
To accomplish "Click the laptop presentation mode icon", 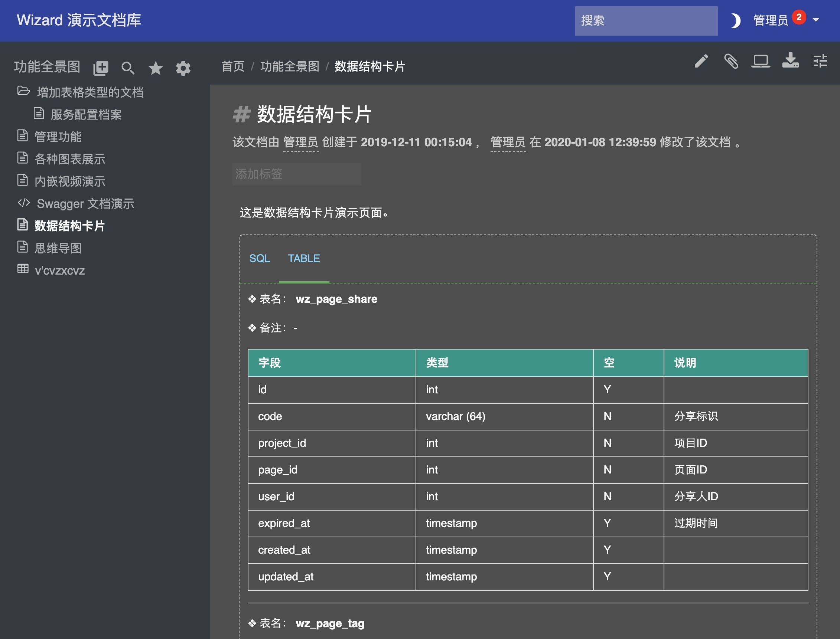I will click(x=761, y=61).
